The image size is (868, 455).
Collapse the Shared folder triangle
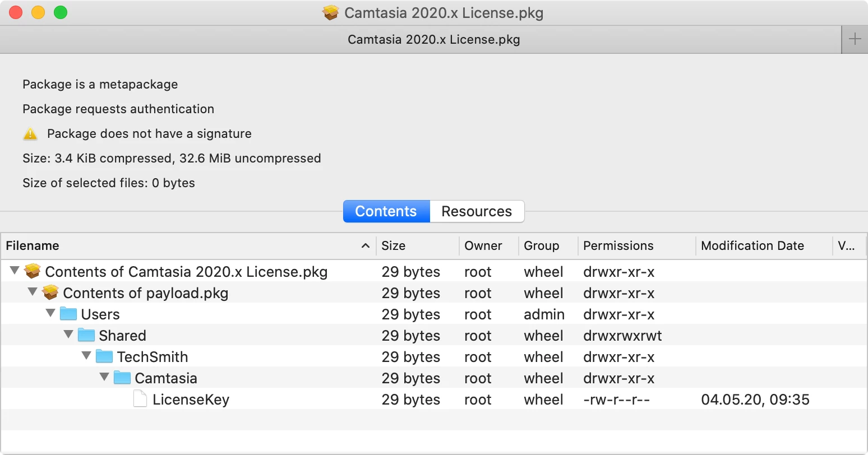tap(68, 335)
